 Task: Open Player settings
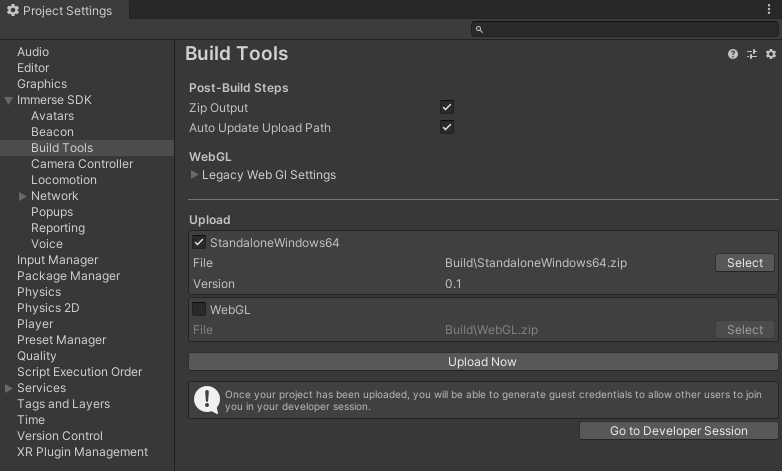click(x=35, y=324)
